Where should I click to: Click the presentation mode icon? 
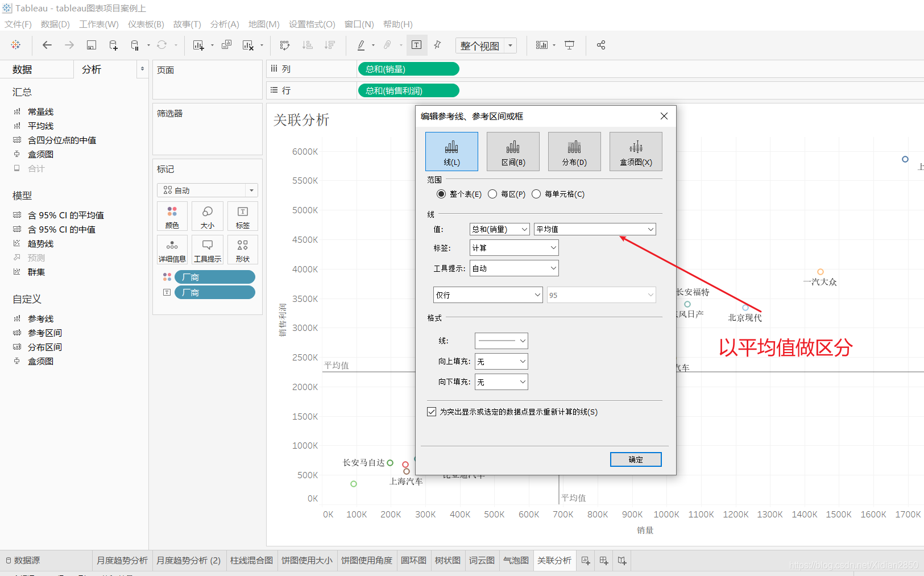(569, 45)
